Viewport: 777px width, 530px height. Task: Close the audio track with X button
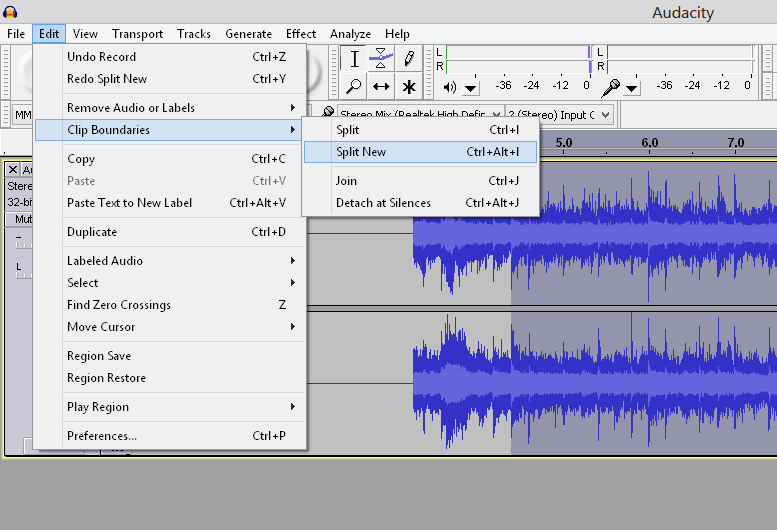(x=13, y=170)
